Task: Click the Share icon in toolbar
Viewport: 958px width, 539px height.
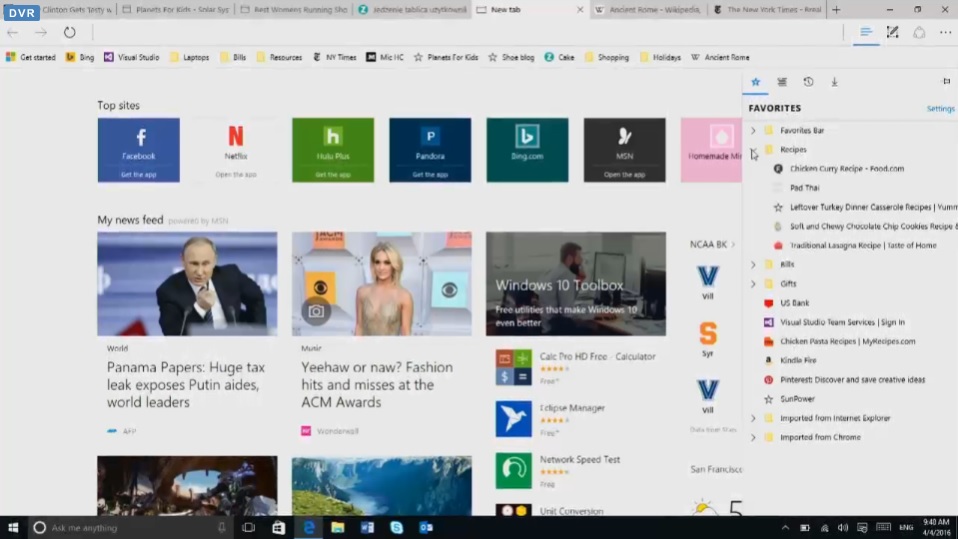Action: click(919, 32)
